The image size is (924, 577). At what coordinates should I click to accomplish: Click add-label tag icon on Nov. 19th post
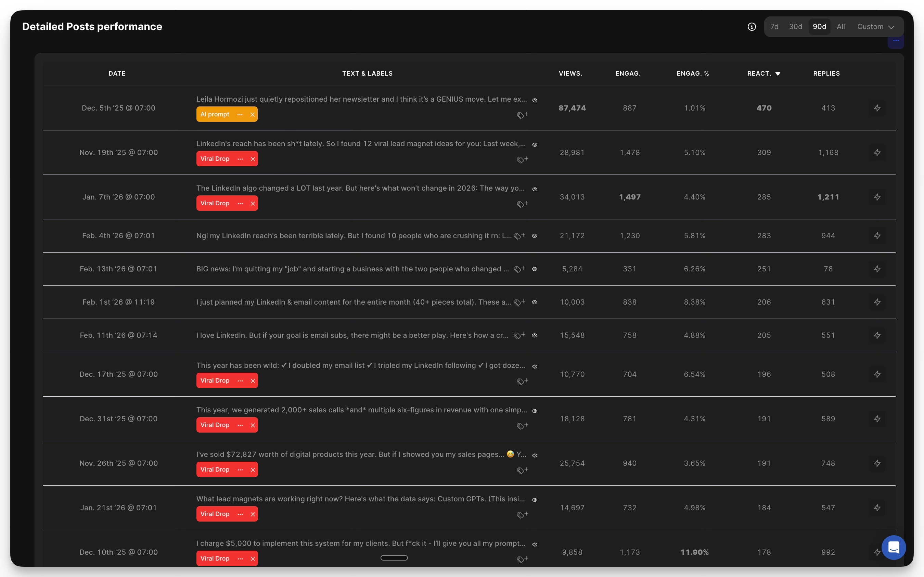tap(522, 159)
